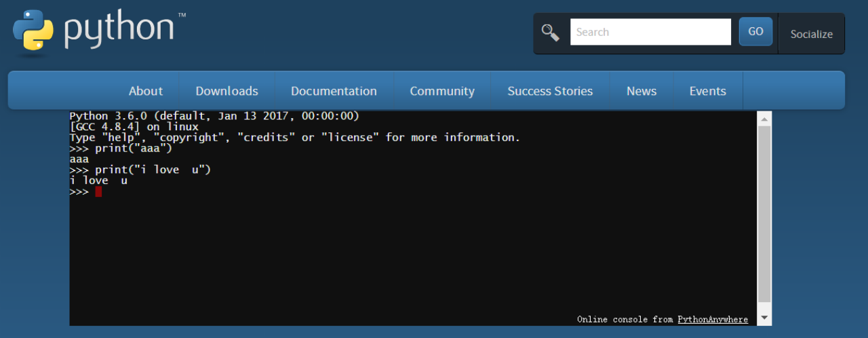Click the python wordmark text in header

click(x=120, y=29)
